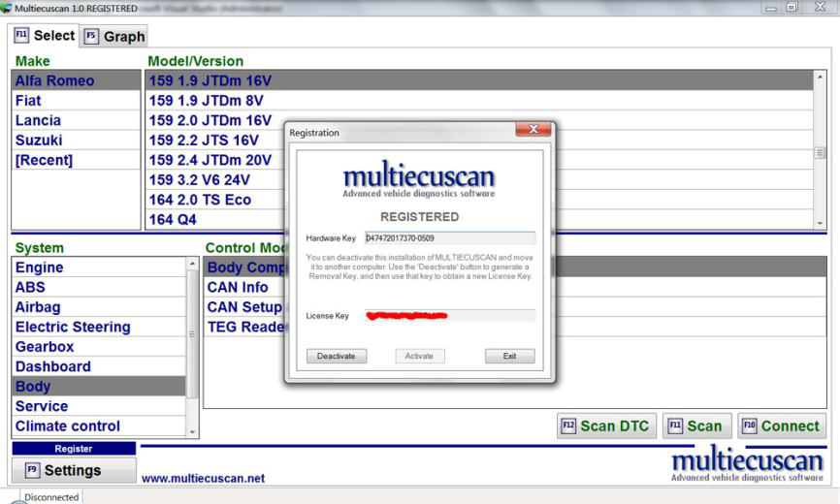Click the F10 Connect button

pos(781,425)
